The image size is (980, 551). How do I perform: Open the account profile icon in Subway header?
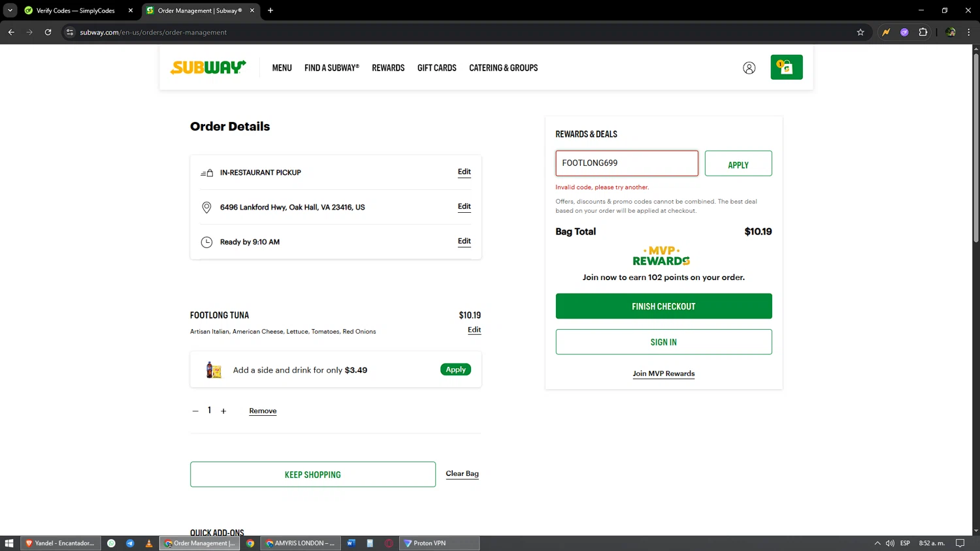click(x=749, y=68)
